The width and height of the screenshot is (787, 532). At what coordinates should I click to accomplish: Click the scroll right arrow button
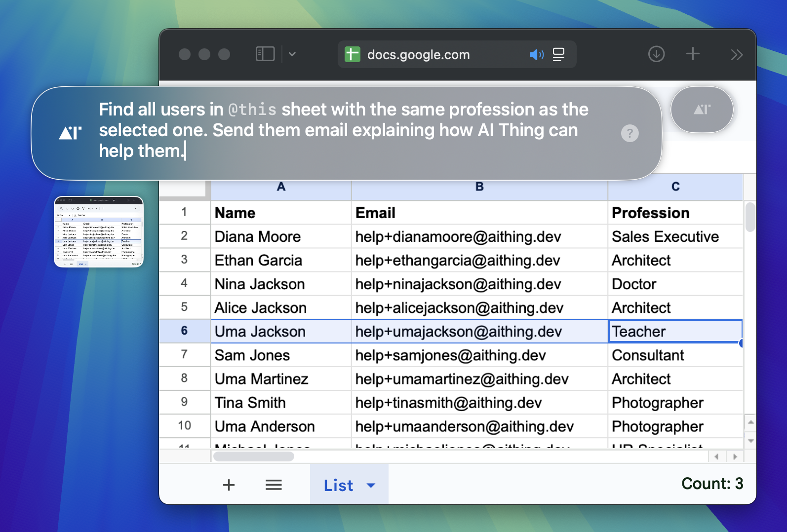tap(735, 456)
